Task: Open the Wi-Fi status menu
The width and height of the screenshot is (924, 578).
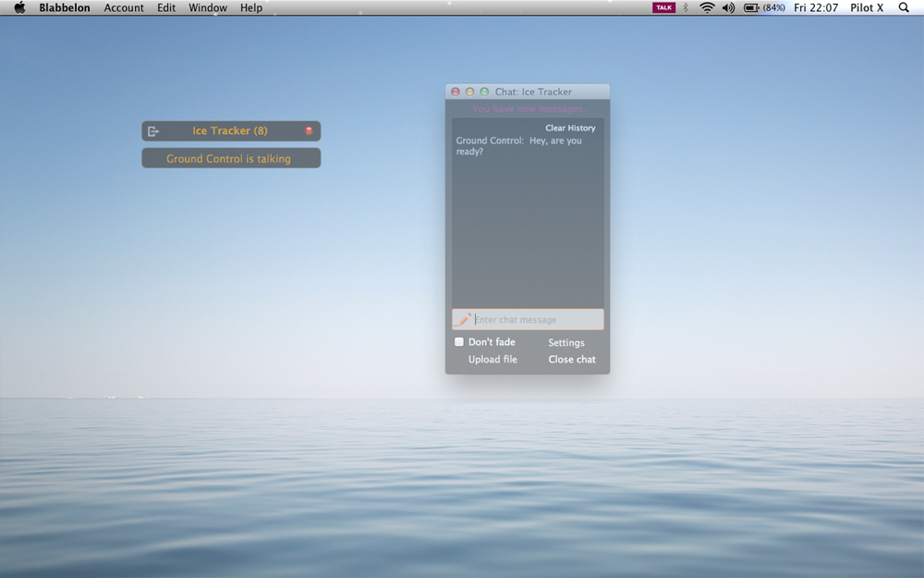Action: click(707, 7)
